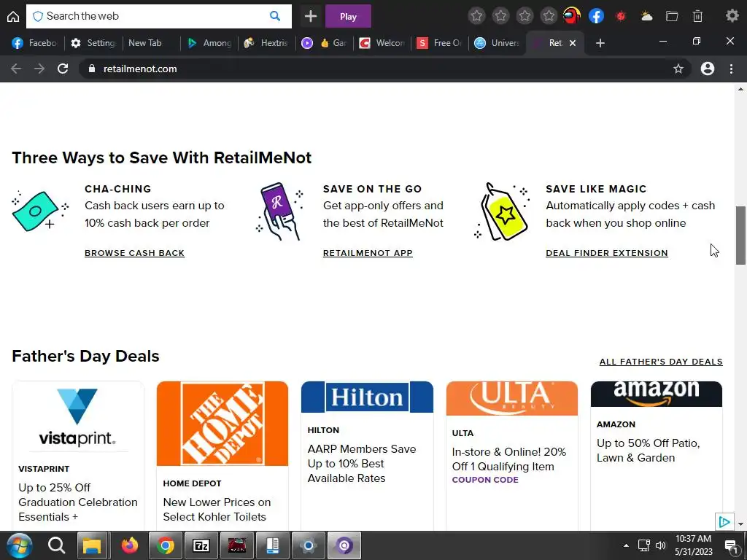Open browser settings gear at top right
The height and width of the screenshot is (560, 747).
click(732, 16)
